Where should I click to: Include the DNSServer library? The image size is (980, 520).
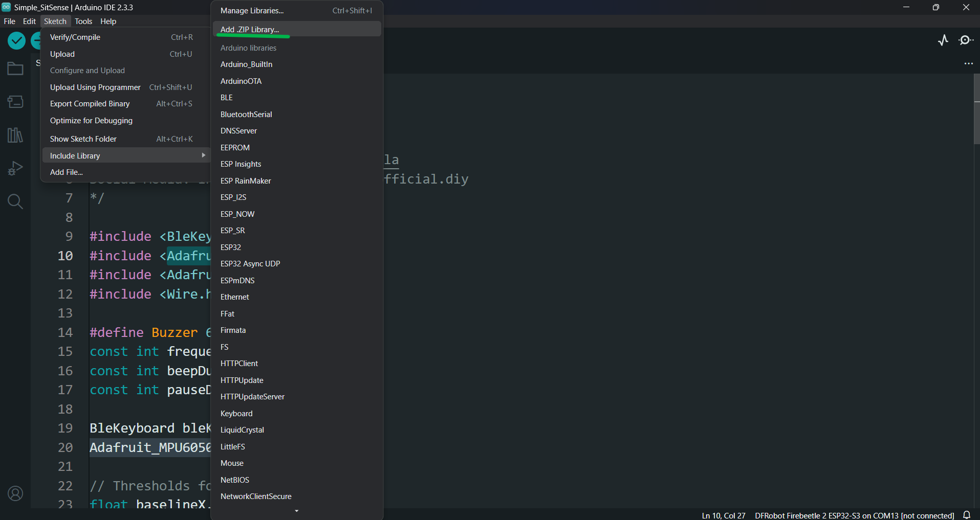[297, 131]
